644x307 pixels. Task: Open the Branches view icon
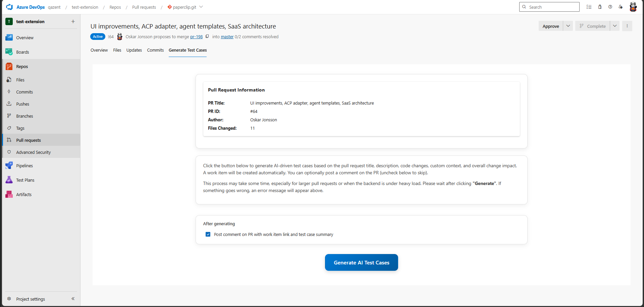9,116
